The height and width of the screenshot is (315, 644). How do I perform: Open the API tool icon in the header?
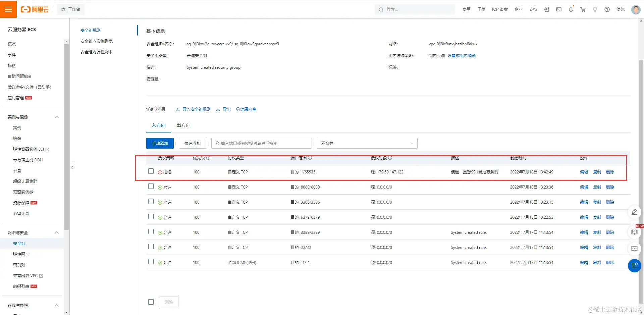(x=547, y=9)
